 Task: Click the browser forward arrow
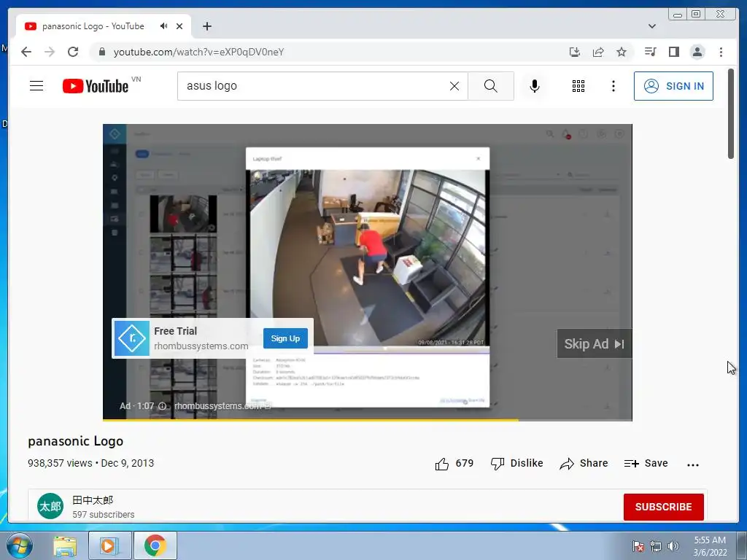(x=50, y=52)
